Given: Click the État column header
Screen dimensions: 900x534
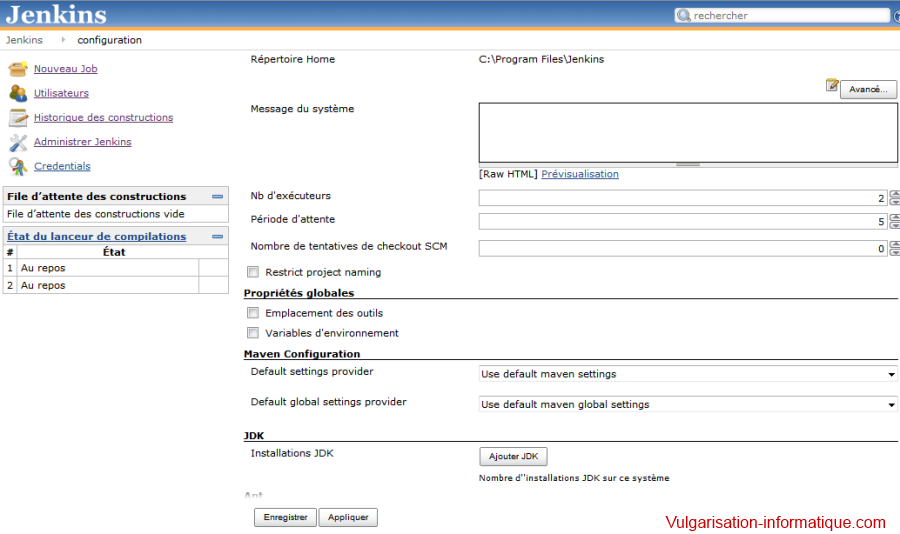Looking at the screenshot, I should coord(114,252).
